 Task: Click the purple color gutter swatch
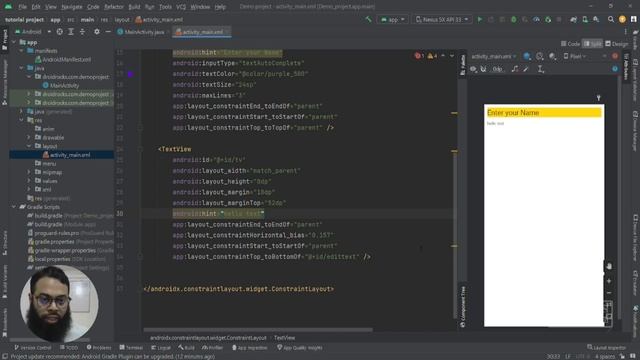coord(131,74)
